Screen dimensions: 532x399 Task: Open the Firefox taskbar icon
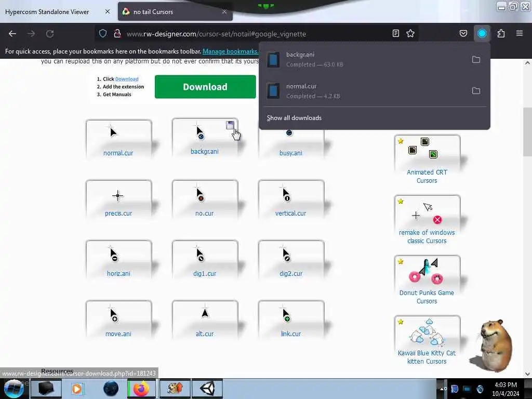141,389
